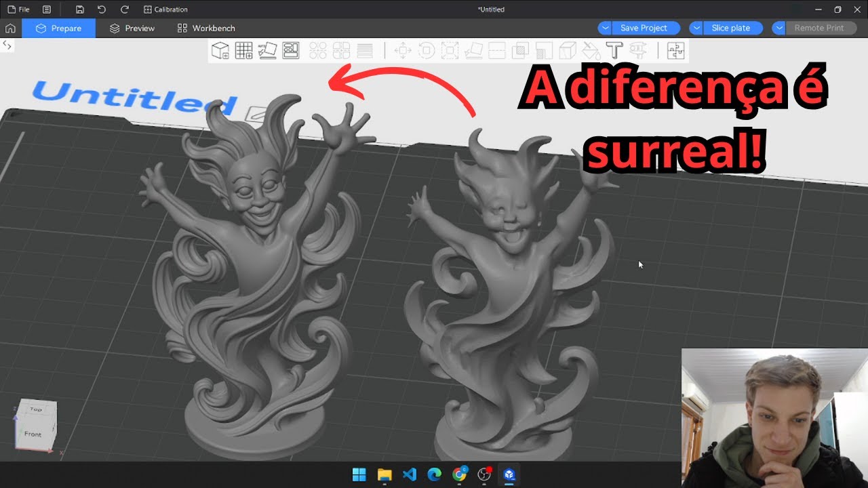The height and width of the screenshot is (488, 868).
Task: Open Google Chrome from the taskbar
Action: 460,474
